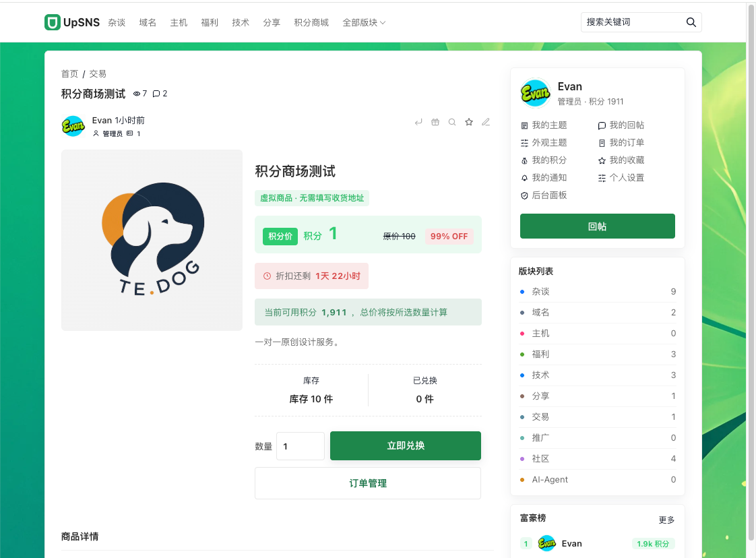Click the star favorite icon on post
756x558 pixels.
click(x=469, y=122)
